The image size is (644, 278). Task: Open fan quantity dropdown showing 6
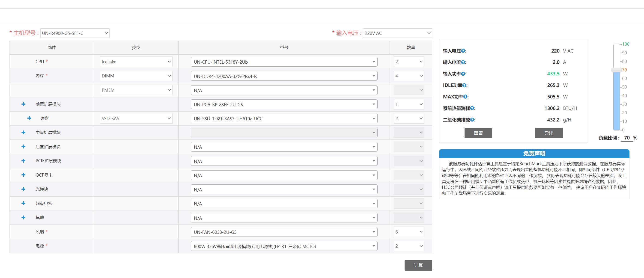coord(409,232)
